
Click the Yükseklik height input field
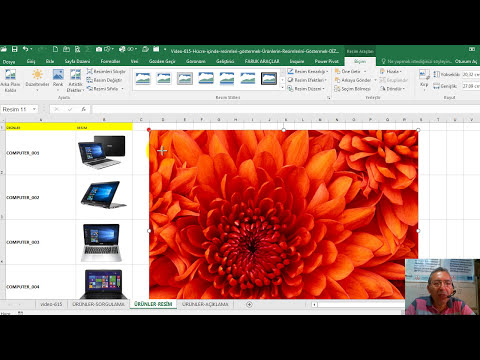(x=471, y=74)
